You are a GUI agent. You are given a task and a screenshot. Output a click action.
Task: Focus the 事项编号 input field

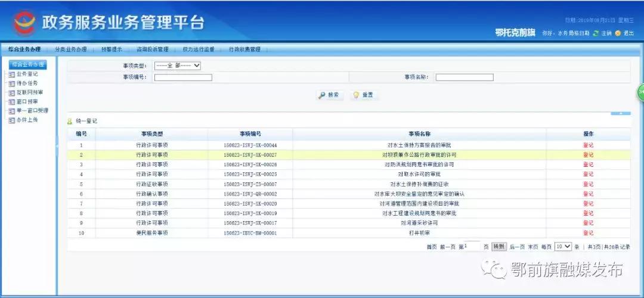click(183, 77)
